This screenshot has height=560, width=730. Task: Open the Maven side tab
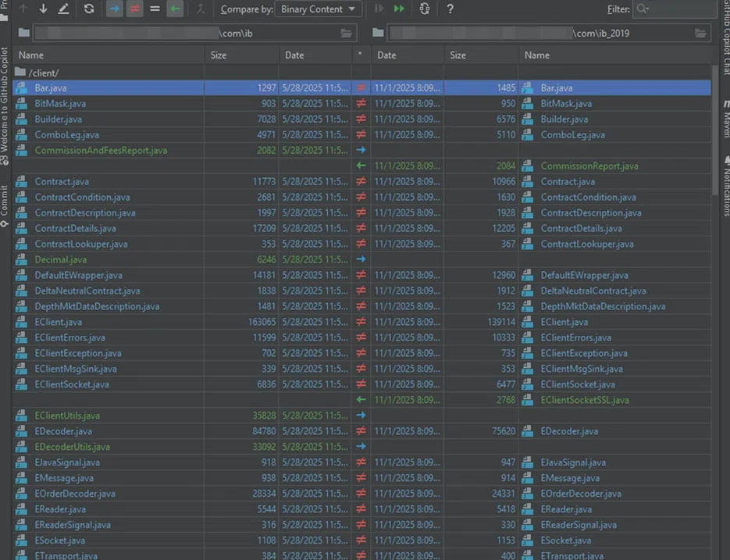[x=725, y=119]
